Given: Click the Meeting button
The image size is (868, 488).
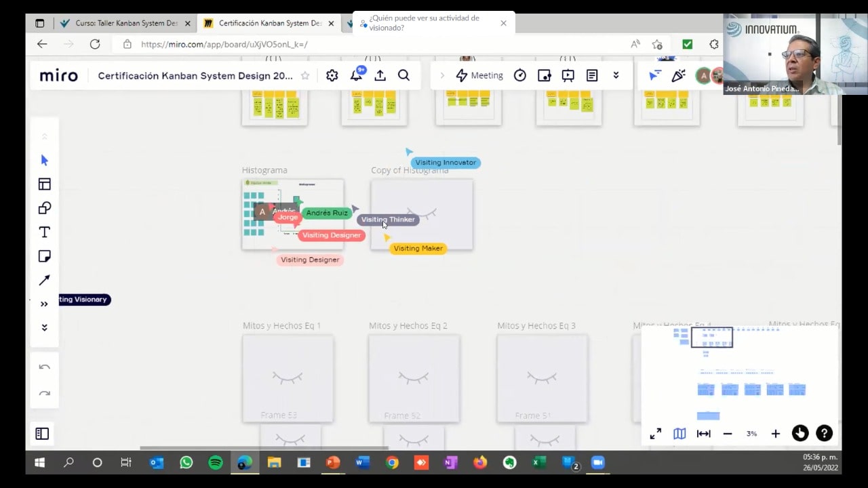Looking at the screenshot, I should [479, 76].
